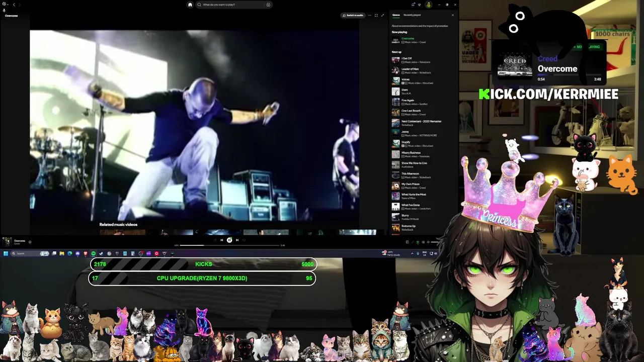Add Overcome to Liked Songs plus icon
The image size is (644, 362).
pyautogui.click(x=30, y=242)
